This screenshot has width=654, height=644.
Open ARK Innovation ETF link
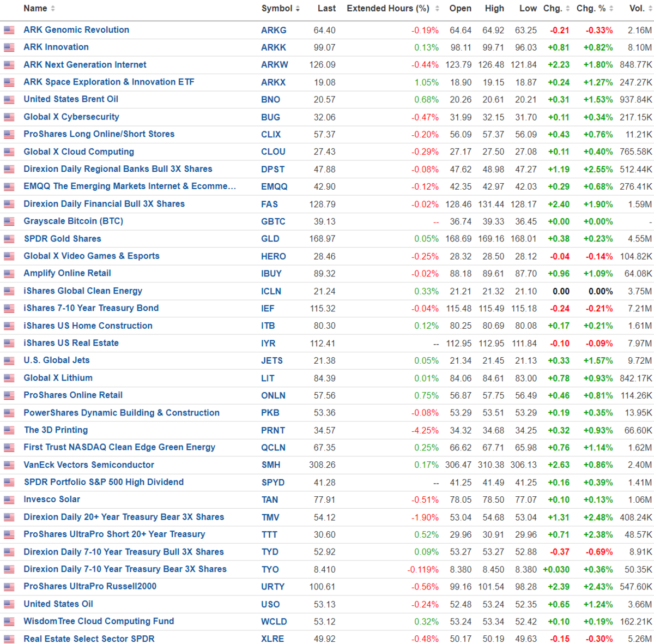[x=56, y=47]
